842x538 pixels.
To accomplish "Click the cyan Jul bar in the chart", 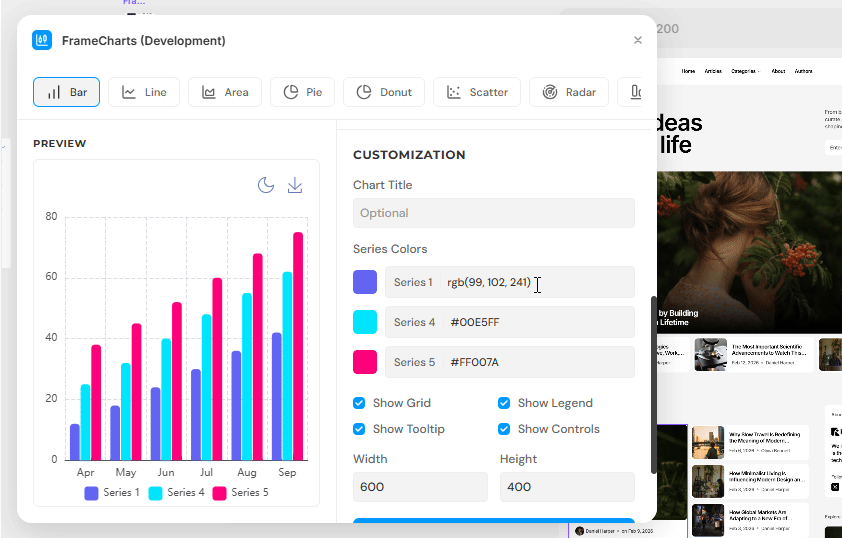I will click(207, 387).
